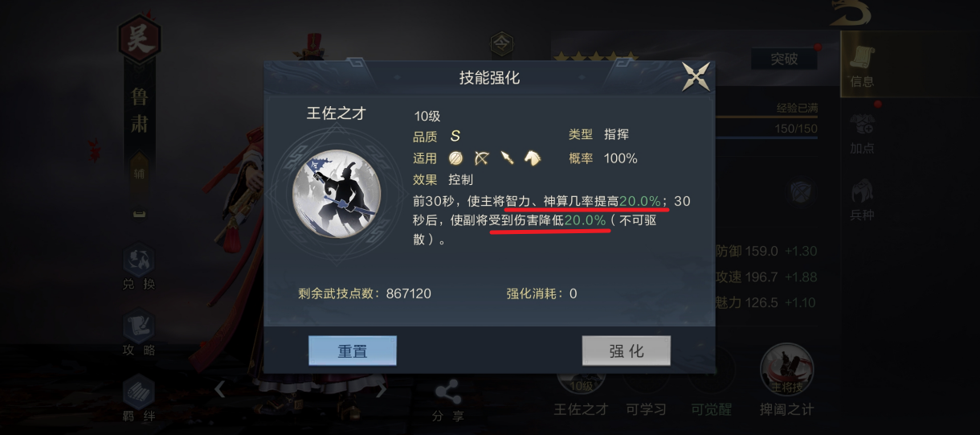Click the experience bar showing 150/150

[764, 129]
